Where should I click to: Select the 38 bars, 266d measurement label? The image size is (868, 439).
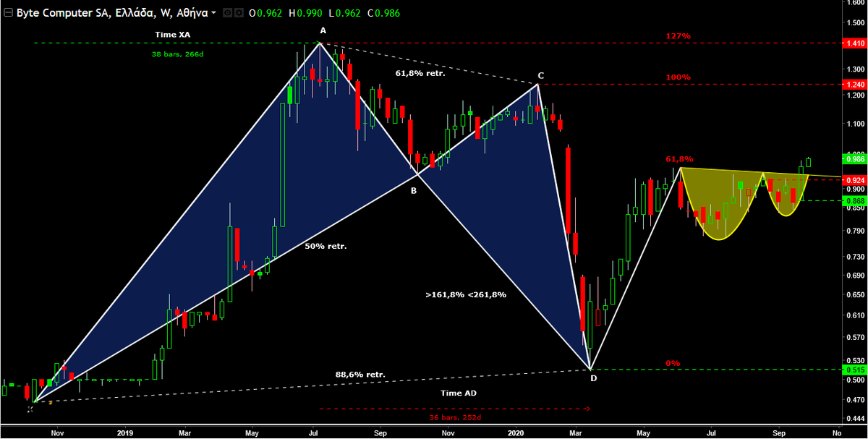coord(178,54)
